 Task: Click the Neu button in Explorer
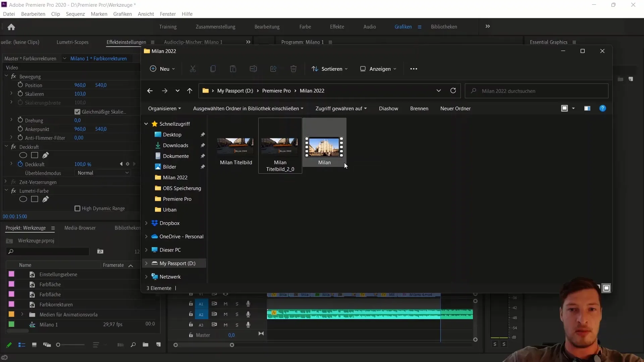162,69
